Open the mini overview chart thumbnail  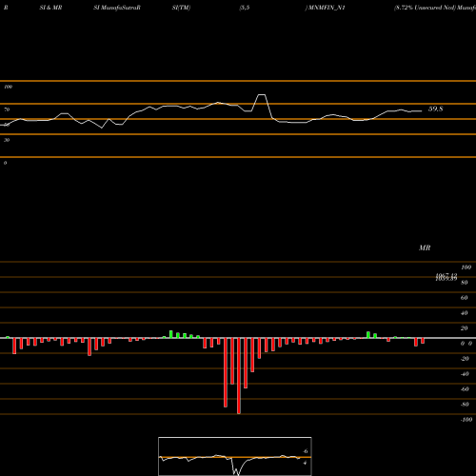pos(235,456)
